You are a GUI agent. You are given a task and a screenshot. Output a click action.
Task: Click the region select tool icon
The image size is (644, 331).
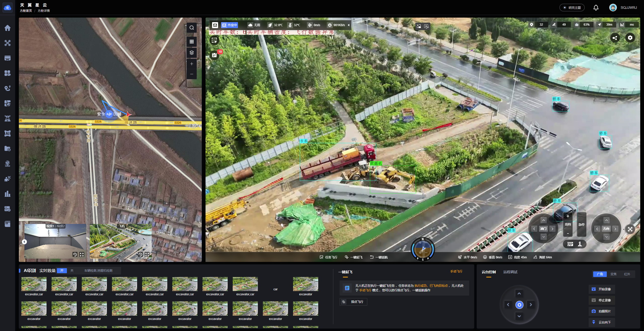pos(214,40)
